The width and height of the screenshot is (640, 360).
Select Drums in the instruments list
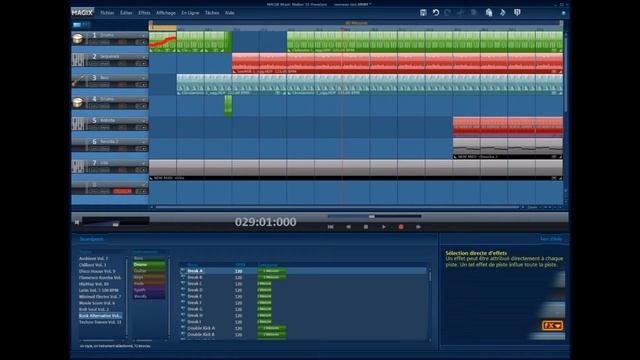149,264
